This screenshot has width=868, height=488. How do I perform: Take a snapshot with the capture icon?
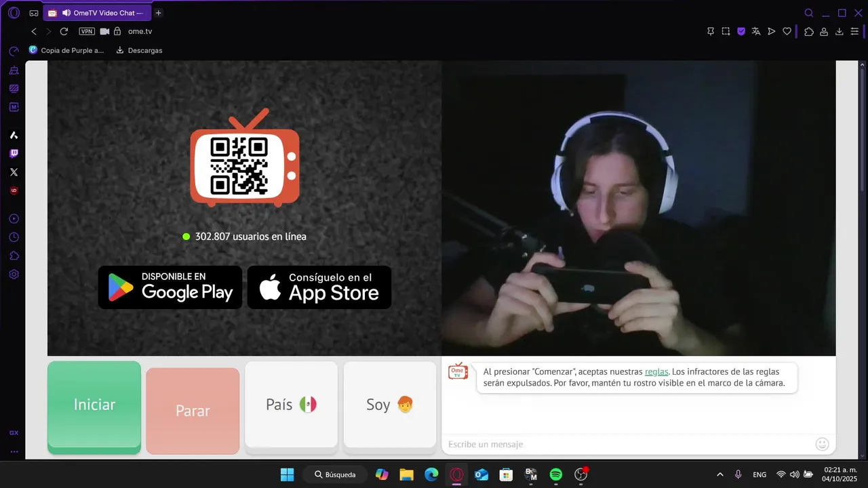coord(726,31)
